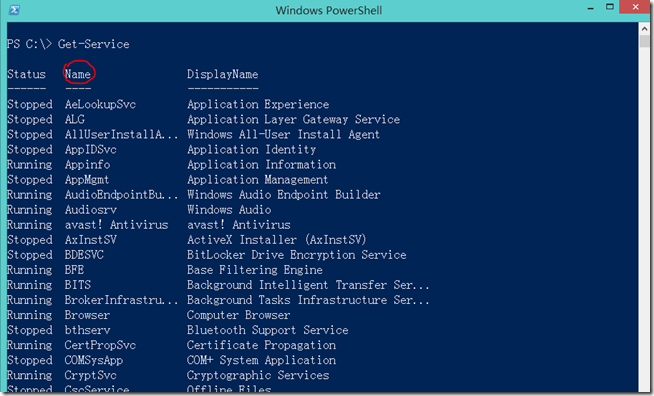Minimize the Windows PowerShell window
Screen dimensions: 654x396
pyautogui.click(x=590, y=8)
